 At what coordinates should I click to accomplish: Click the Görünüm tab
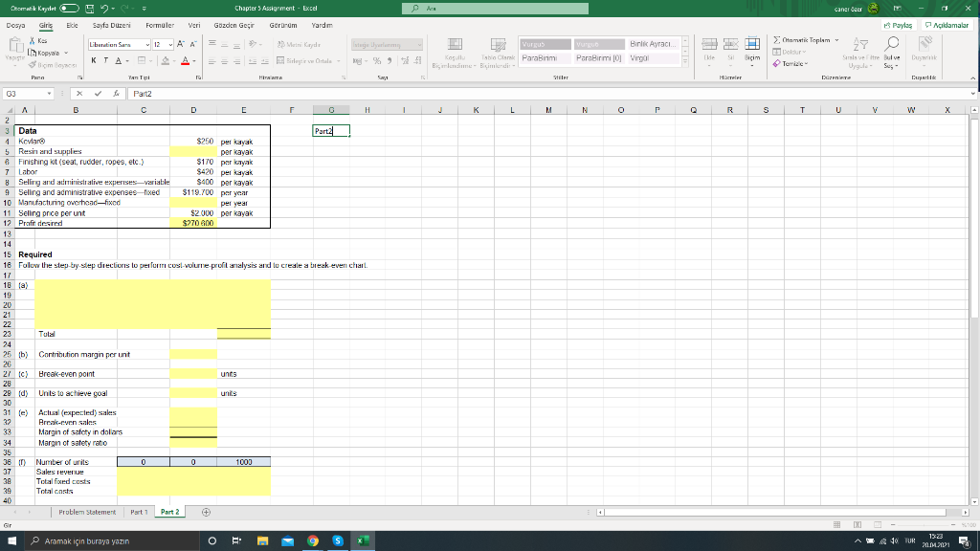[283, 26]
